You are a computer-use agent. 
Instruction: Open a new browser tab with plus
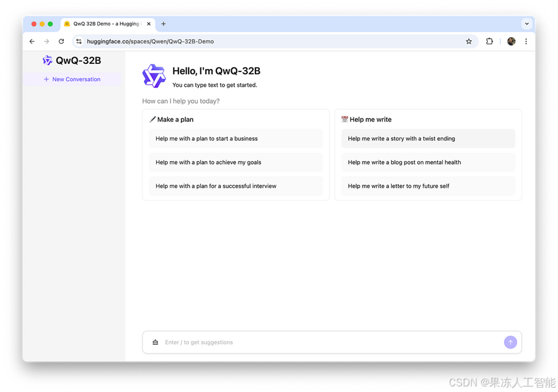point(163,24)
